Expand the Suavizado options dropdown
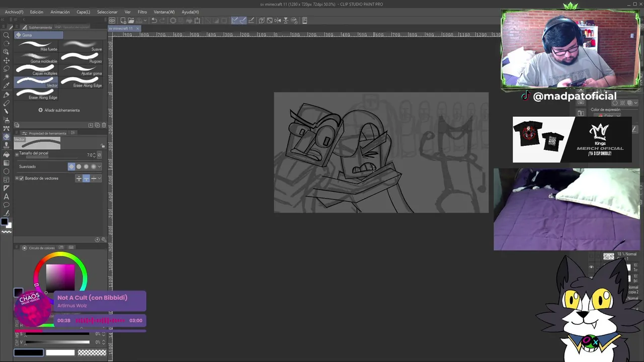This screenshot has height=362, width=644. (x=99, y=166)
